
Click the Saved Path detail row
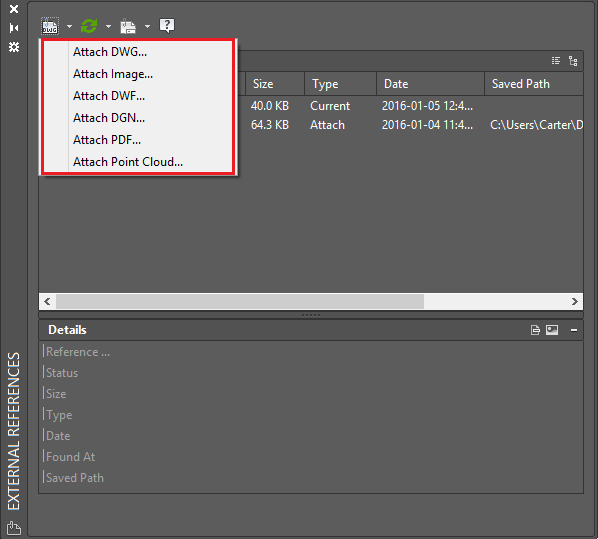(x=311, y=478)
